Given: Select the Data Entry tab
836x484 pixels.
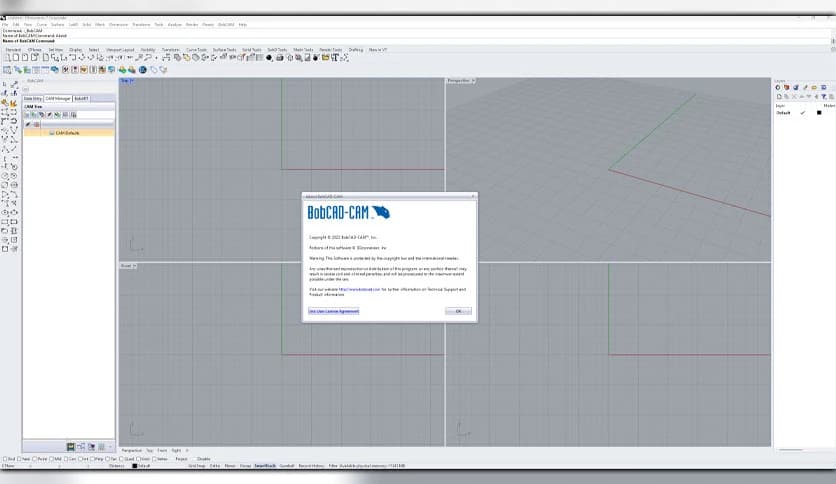Looking at the screenshot, I should (33, 99).
